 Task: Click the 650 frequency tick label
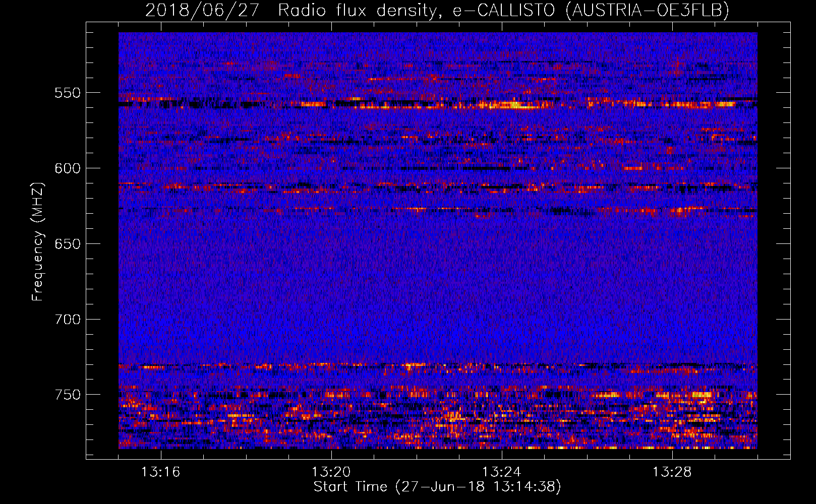pos(68,244)
